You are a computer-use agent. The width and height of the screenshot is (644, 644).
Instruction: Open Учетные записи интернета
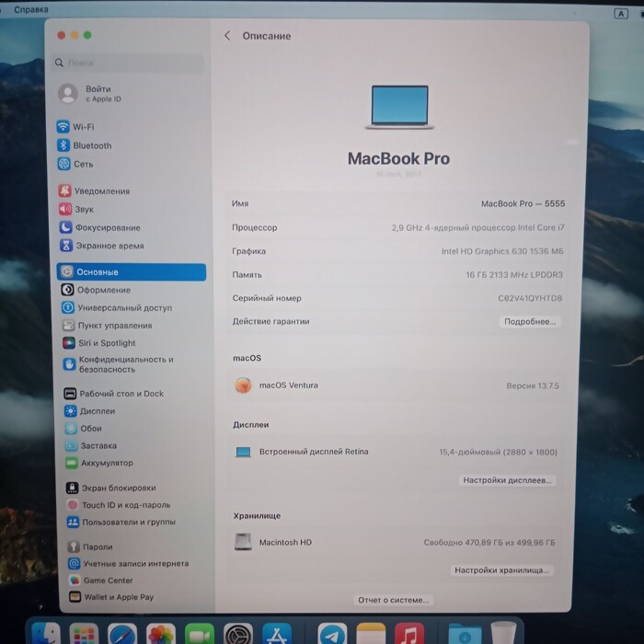click(129, 563)
